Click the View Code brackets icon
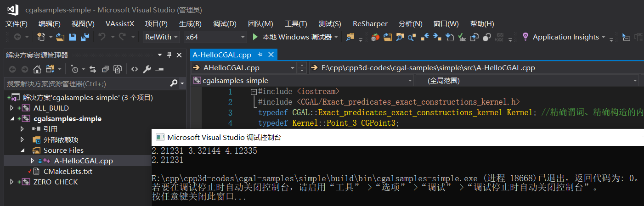 point(134,69)
